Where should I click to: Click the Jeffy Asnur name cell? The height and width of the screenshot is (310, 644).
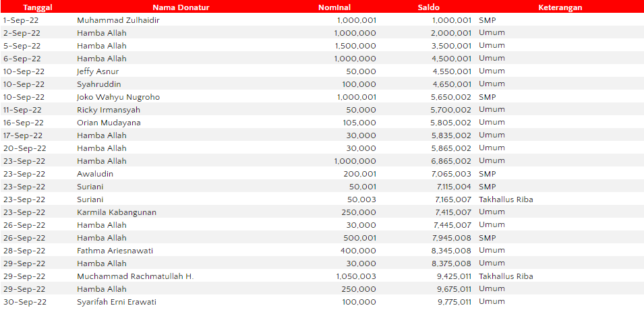click(100, 71)
